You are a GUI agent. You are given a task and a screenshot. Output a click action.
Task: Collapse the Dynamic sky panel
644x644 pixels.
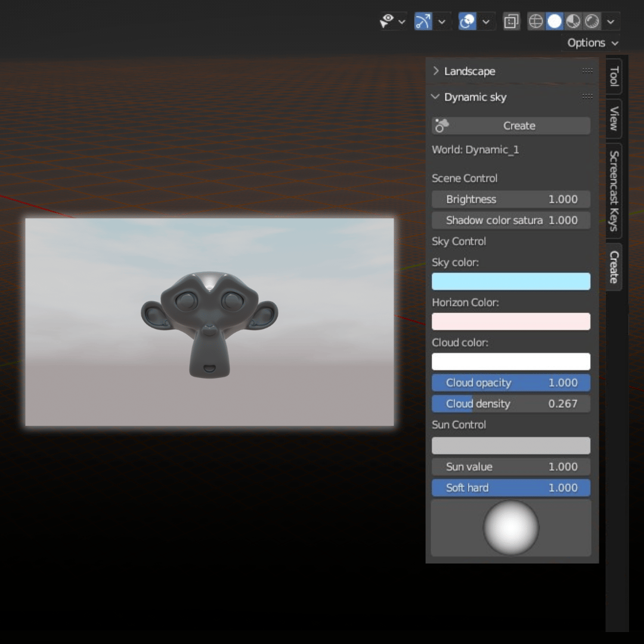click(435, 97)
